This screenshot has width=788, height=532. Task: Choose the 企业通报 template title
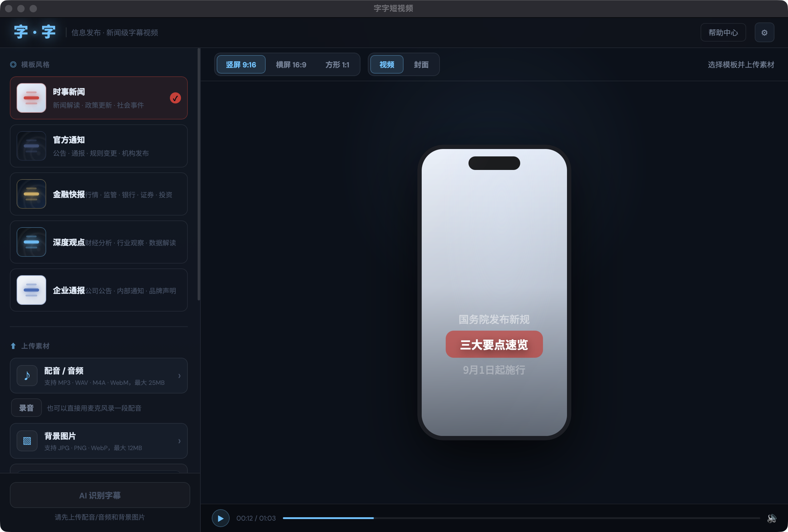(x=69, y=291)
